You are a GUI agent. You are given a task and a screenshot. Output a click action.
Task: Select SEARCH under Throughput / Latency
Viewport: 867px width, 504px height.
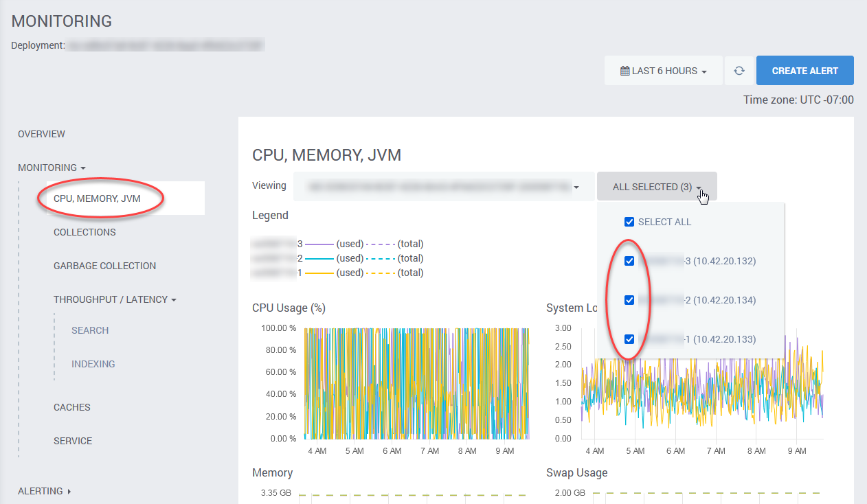[89, 330]
